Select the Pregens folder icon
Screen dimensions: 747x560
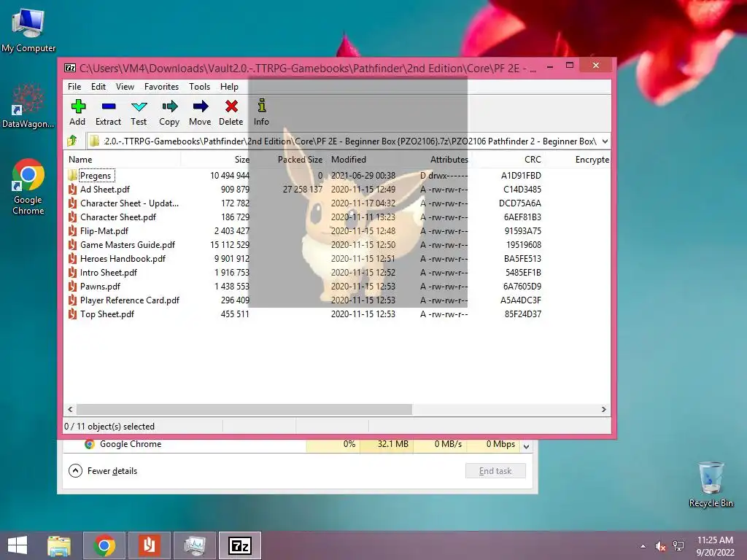tap(72, 175)
